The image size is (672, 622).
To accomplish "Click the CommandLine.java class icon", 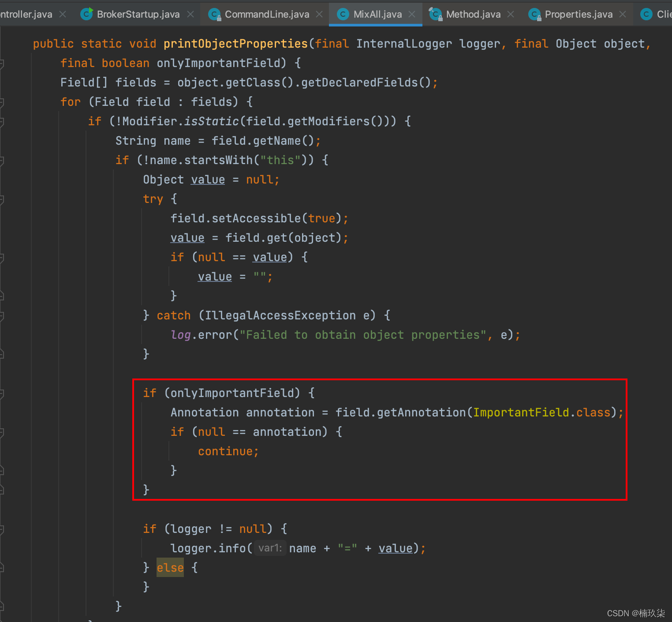I will click(x=214, y=15).
